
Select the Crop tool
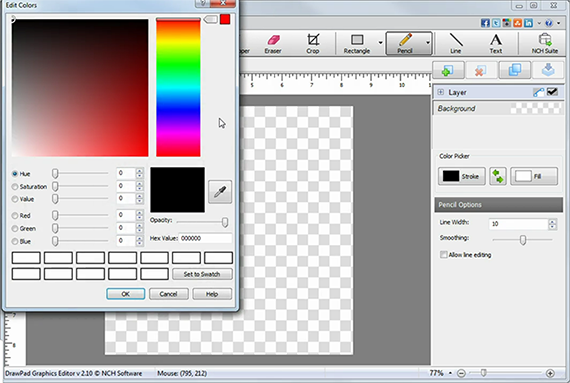coord(313,44)
